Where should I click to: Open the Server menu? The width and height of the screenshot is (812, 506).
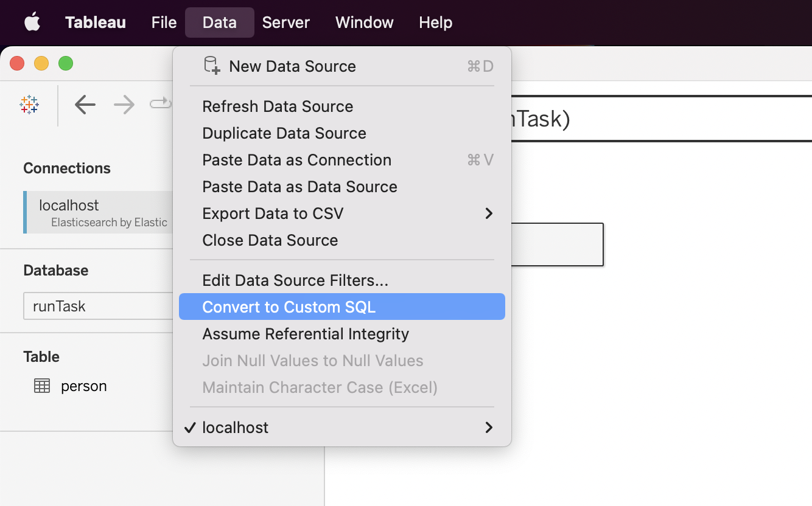[x=285, y=22]
